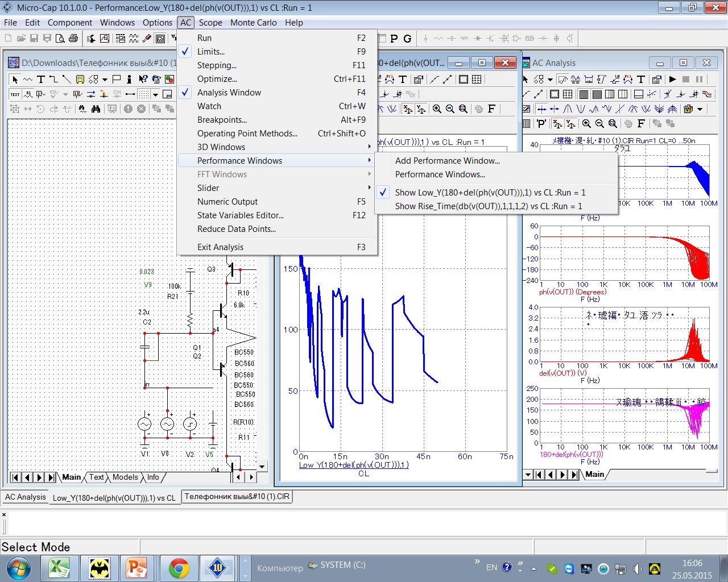Switch to the Text tab in schematic window

pos(96,477)
